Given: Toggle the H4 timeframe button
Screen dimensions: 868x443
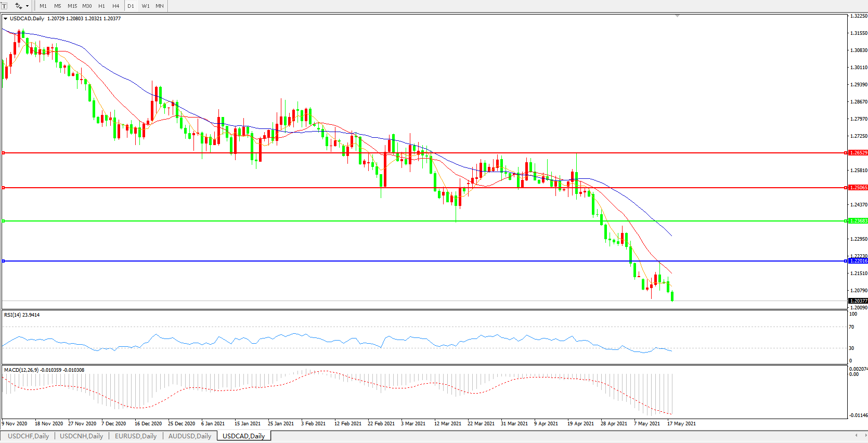Looking at the screenshot, I should tap(116, 6).
